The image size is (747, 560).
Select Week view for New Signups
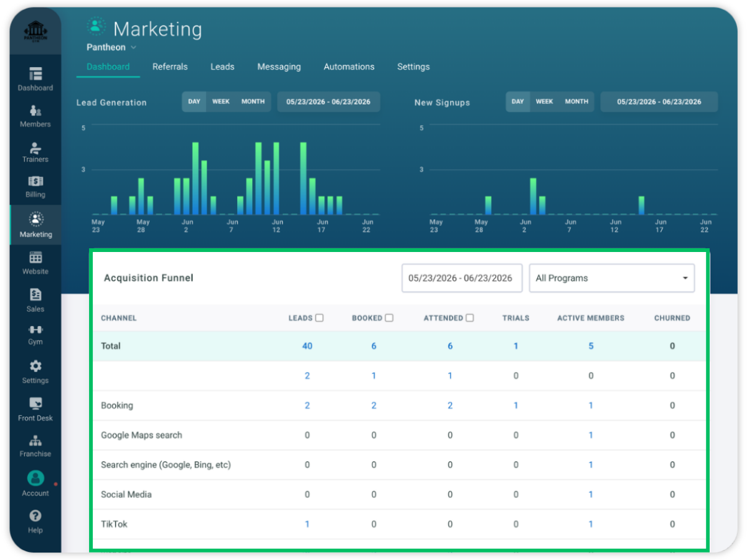pyautogui.click(x=545, y=102)
